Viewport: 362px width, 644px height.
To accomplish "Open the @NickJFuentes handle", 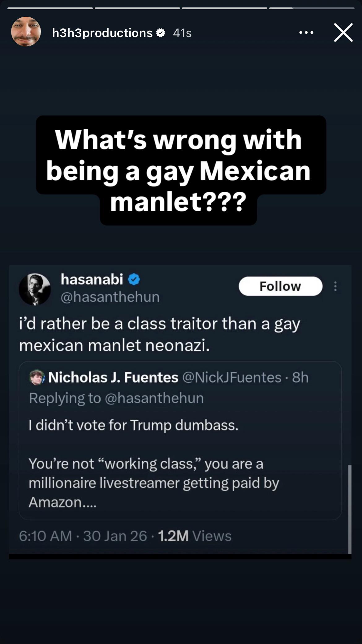I will tap(232, 377).
